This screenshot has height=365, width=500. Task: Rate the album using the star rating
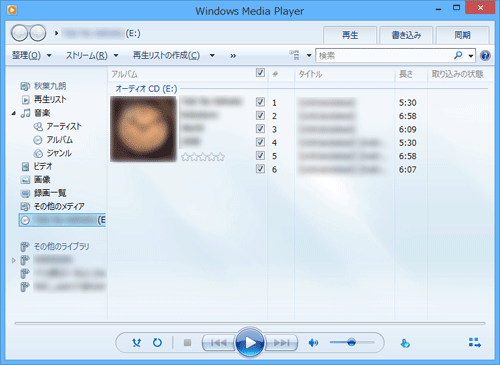(x=203, y=157)
